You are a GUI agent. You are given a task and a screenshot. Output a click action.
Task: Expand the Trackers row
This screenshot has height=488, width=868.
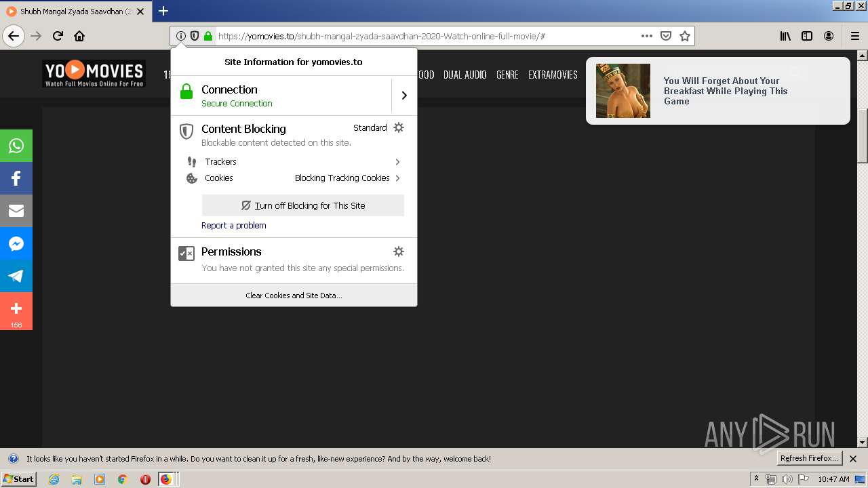[294, 162]
